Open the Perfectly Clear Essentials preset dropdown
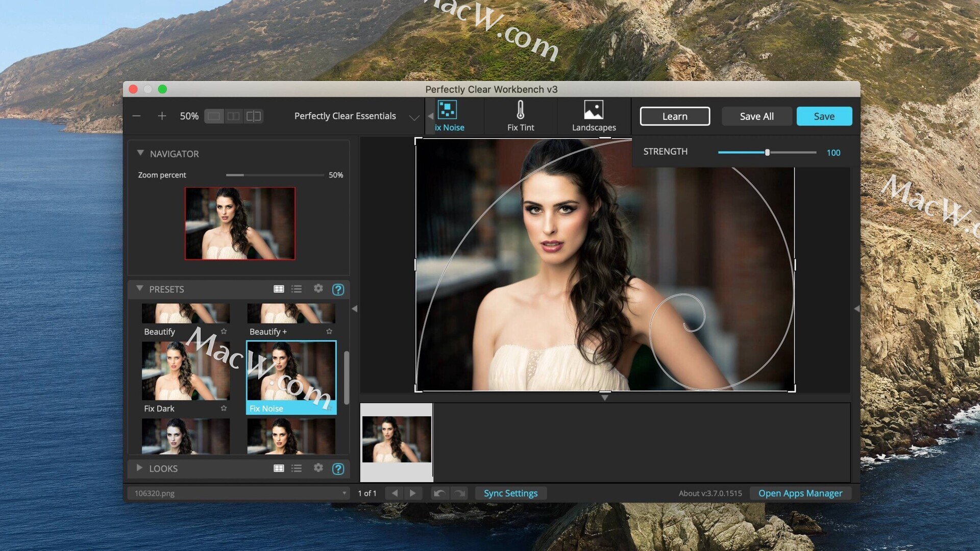 (x=356, y=116)
